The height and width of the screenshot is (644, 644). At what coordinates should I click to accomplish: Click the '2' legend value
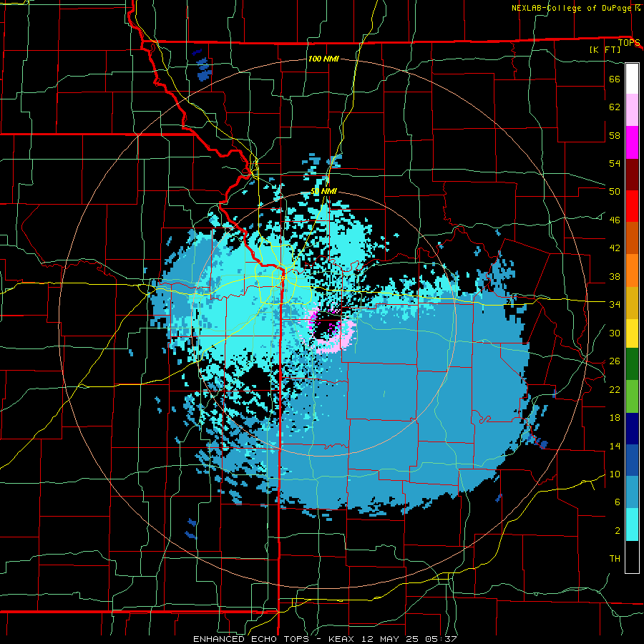point(618,531)
